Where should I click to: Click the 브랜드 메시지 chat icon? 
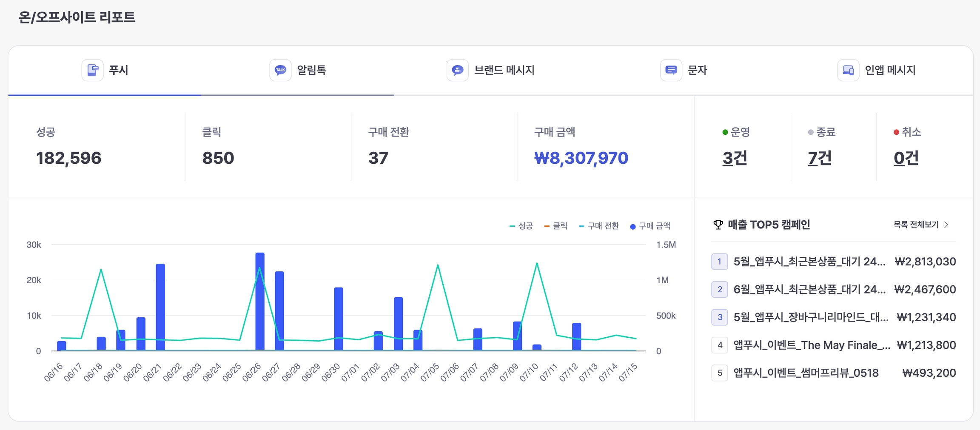click(458, 70)
